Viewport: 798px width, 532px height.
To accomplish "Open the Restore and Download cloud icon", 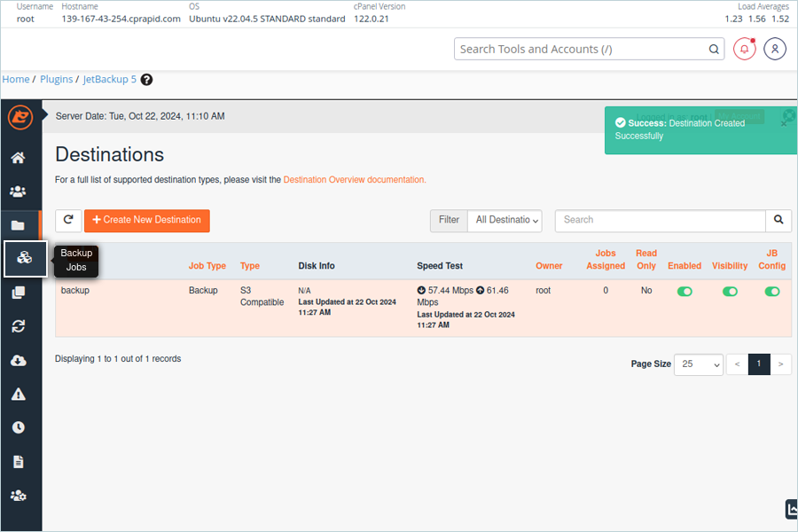I will (x=19, y=361).
